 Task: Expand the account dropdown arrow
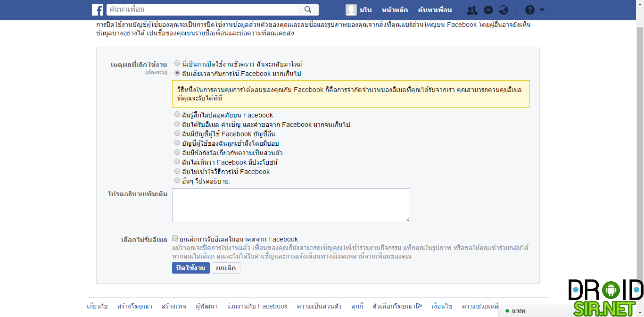click(x=542, y=10)
